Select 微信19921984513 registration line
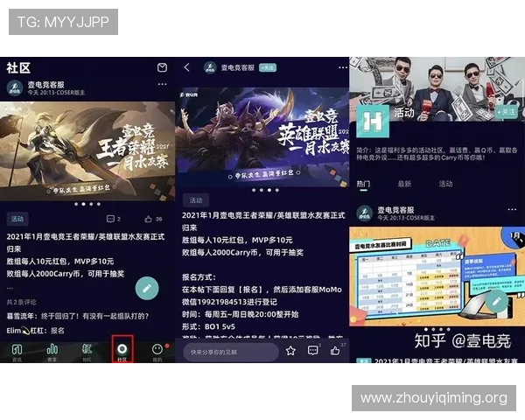Viewport: 525px width, 420px height. (229, 302)
